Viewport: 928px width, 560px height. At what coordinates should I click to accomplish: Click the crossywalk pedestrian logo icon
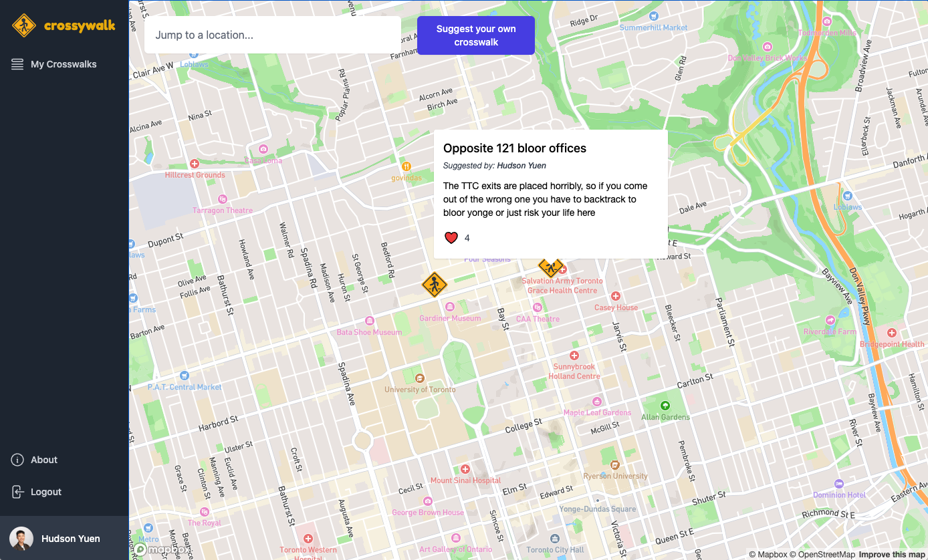tap(23, 25)
